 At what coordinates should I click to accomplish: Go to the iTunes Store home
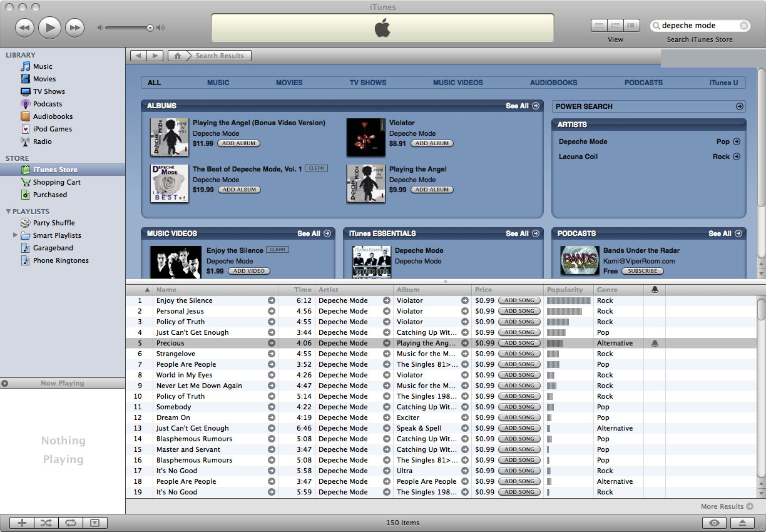click(178, 56)
